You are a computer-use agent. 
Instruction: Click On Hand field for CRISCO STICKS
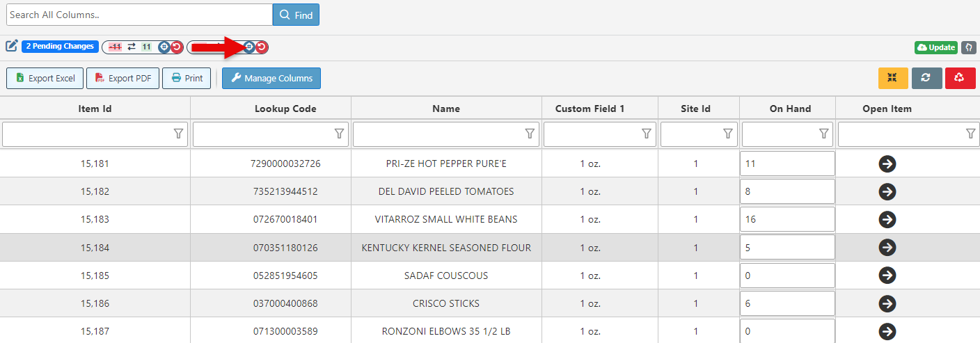pos(787,303)
